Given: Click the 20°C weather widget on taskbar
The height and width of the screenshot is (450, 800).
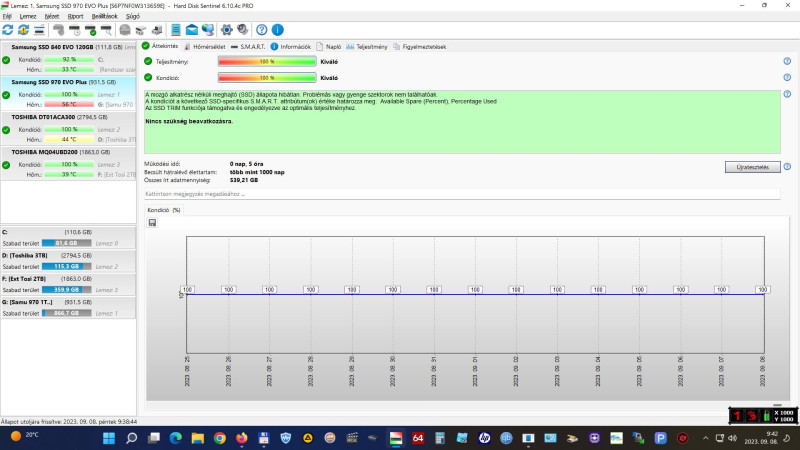Looking at the screenshot, I should pyautogui.click(x=24, y=436).
